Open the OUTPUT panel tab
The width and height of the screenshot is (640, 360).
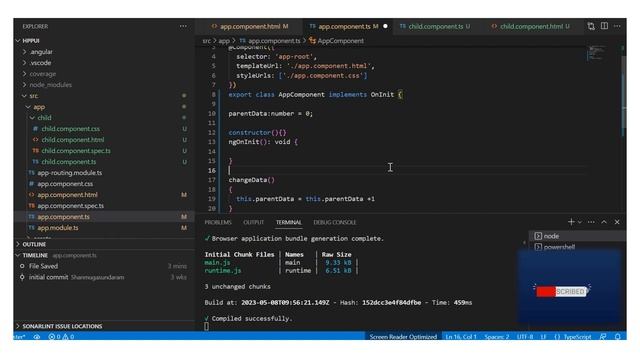tap(253, 222)
